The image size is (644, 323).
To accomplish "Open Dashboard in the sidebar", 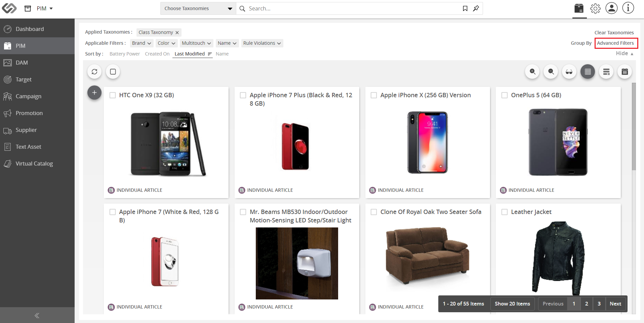I will pyautogui.click(x=37, y=29).
